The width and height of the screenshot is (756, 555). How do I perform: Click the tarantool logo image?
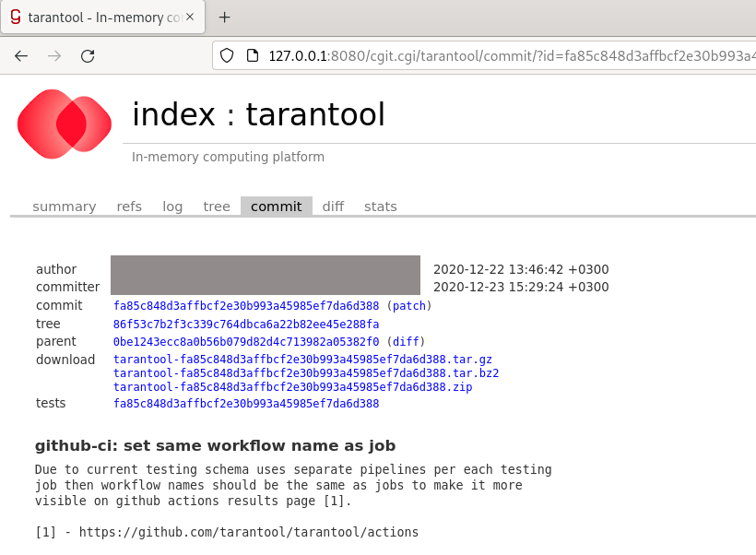point(65,124)
